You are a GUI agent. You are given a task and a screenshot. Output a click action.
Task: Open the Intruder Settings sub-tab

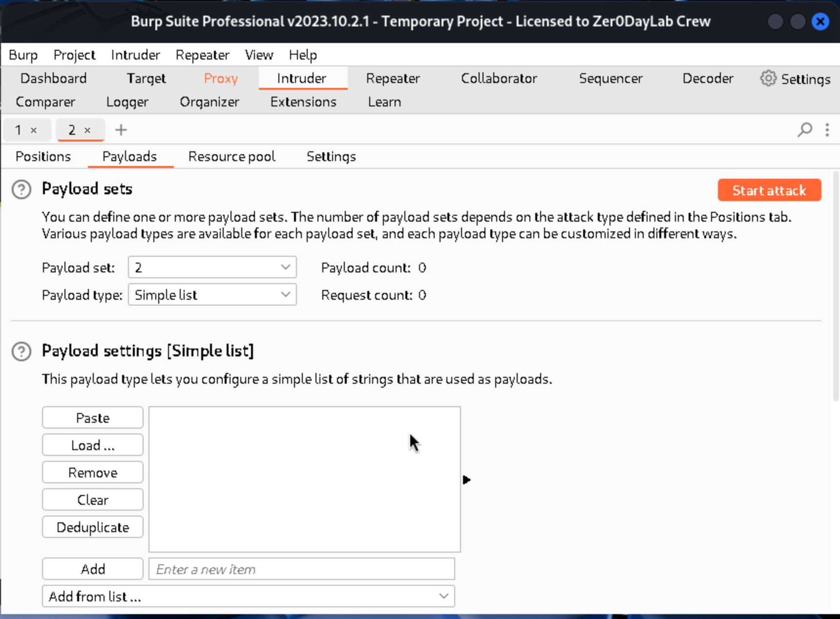(331, 156)
